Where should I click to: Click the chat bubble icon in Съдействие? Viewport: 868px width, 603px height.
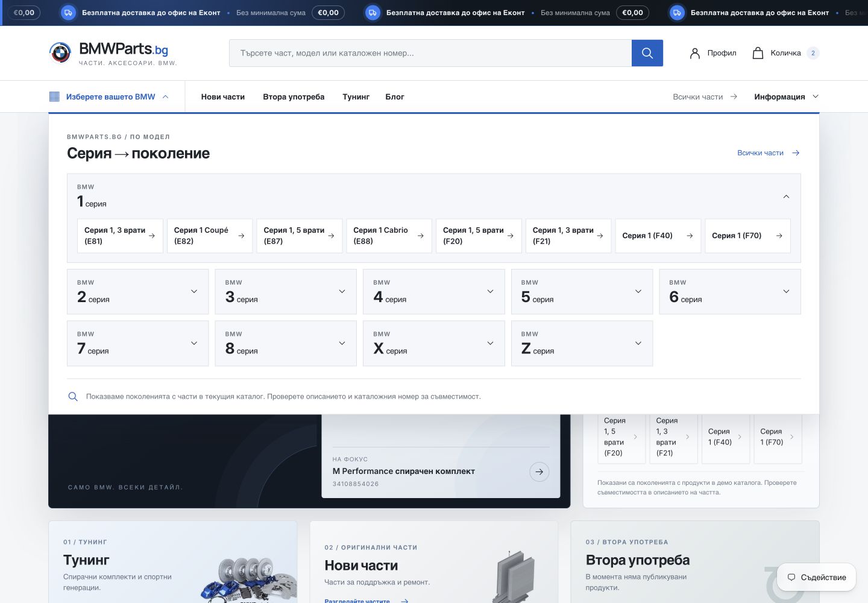tap(791, 577)
